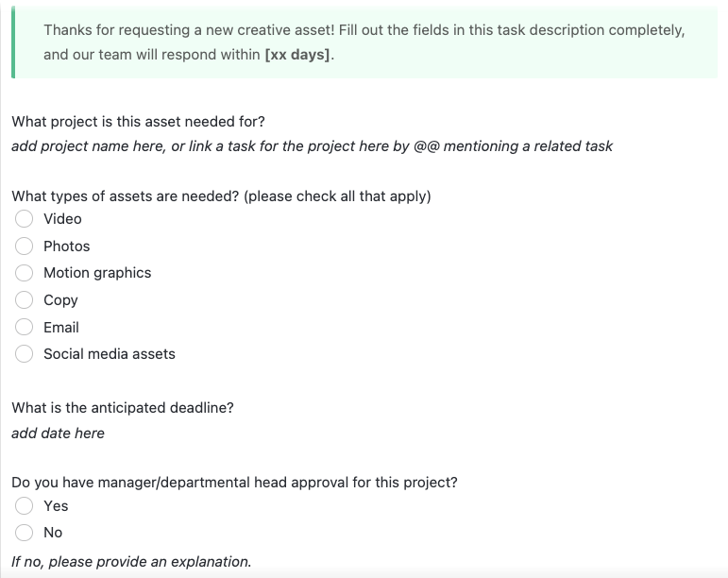728x578 pixels.
Task: Check the Photos asset checkbox
Action: pyautogui.click(x=25, y=246)
